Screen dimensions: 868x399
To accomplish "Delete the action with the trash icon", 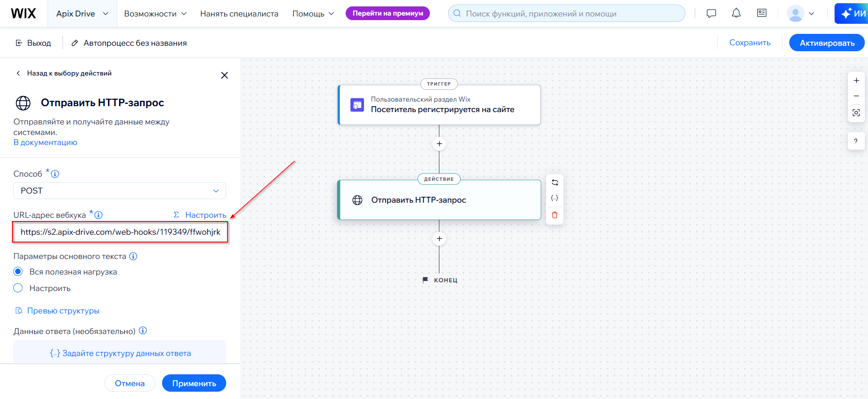I will (555, 215).
